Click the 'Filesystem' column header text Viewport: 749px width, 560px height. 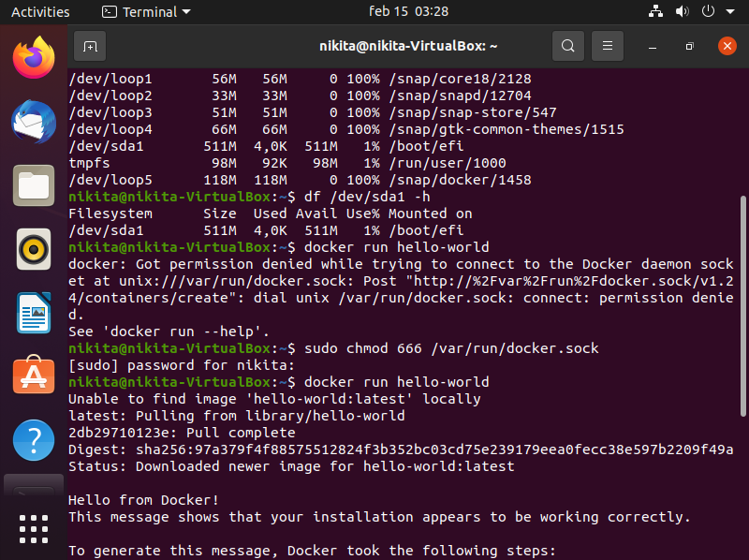[110, 214]
